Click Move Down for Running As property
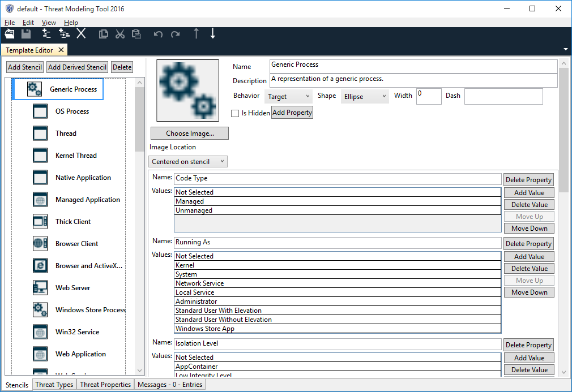This screenshot has height=392, width=572. tap(529, 292)
